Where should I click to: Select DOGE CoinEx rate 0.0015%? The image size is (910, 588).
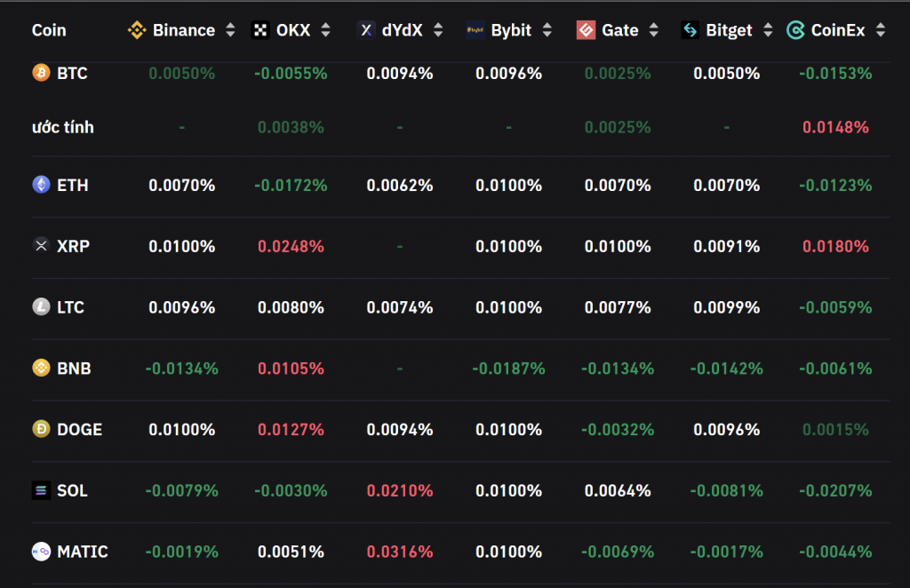point(835,429)
